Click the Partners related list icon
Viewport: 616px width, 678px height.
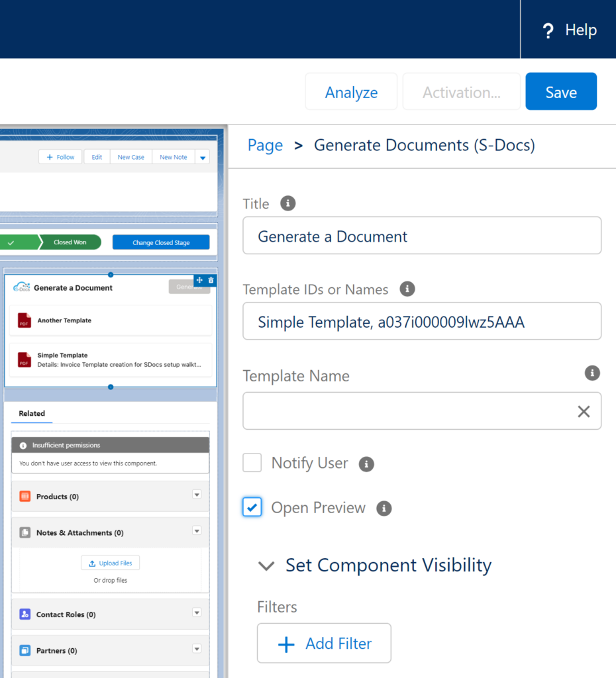26,650
